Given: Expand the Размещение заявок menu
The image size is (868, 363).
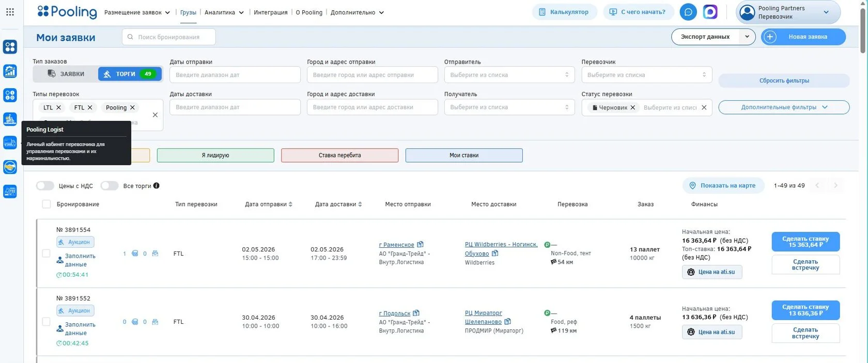Looking at the screenshot, I should pos(137,12).
